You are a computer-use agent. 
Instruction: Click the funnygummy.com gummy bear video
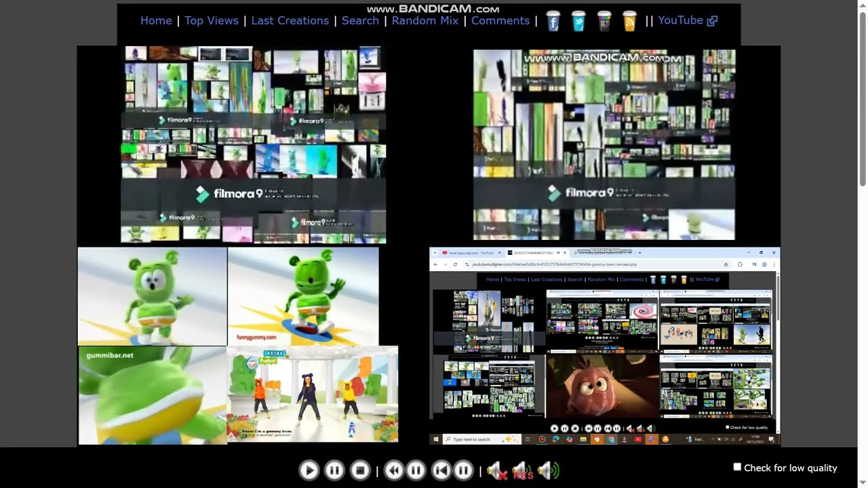tap(303, 296)
